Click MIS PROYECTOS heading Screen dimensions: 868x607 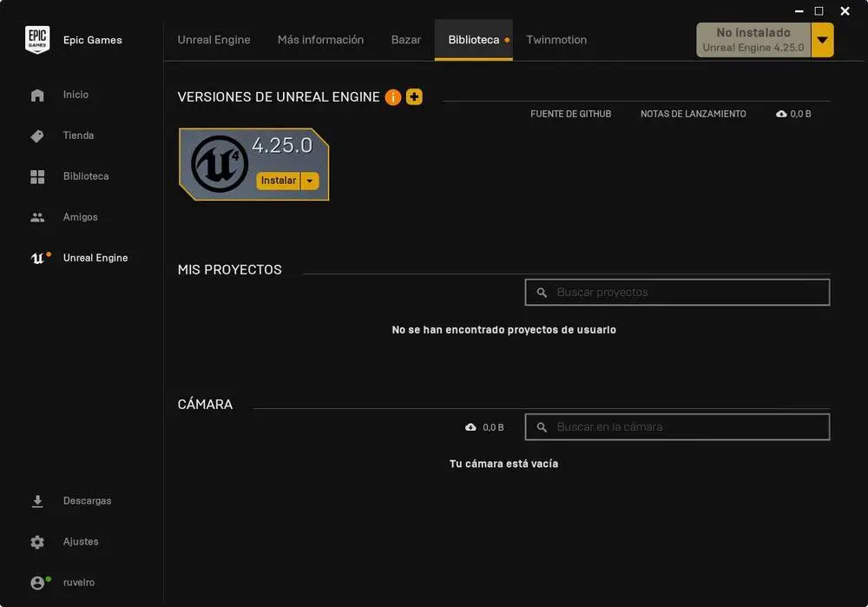(x=230, y=270)
